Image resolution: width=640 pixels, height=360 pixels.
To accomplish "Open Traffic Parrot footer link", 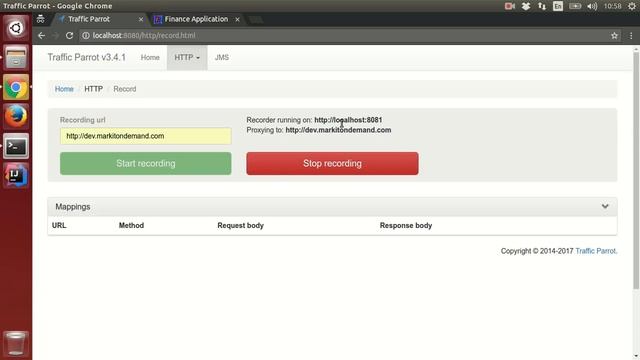I will click(x=595, y=251).
